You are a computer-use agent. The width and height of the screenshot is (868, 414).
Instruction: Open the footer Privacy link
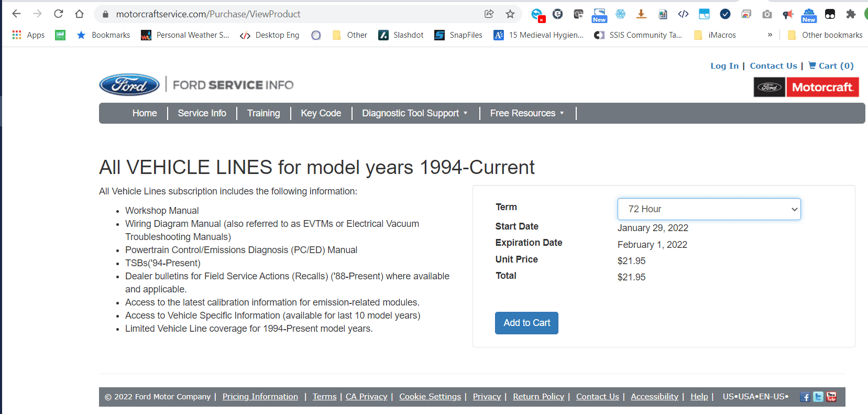(x=487, y=397)
